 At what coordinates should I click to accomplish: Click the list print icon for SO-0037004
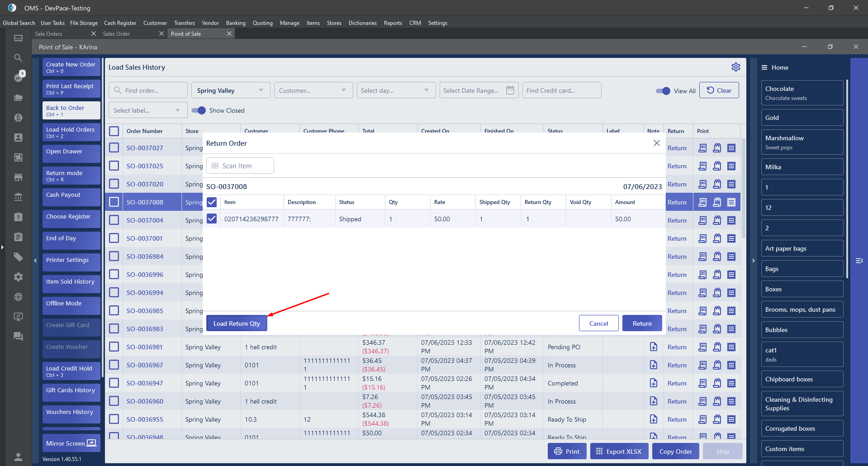(731, 220)
